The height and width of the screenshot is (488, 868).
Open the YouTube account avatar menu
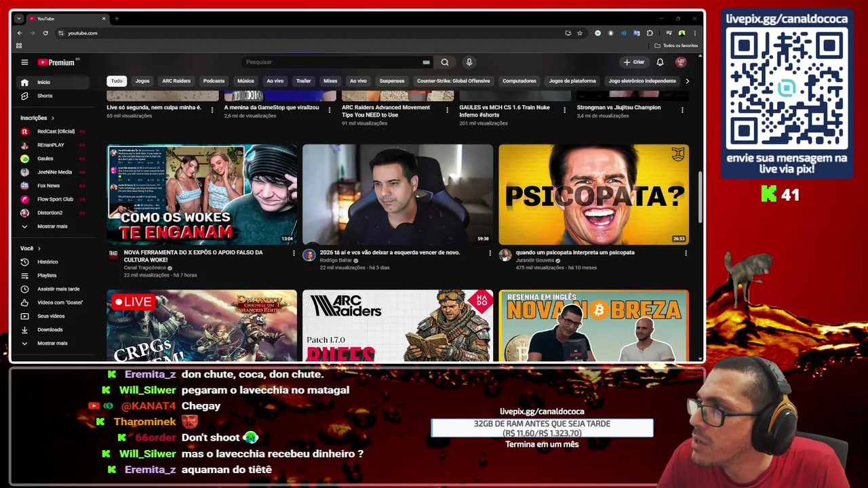tap(681, 62)
